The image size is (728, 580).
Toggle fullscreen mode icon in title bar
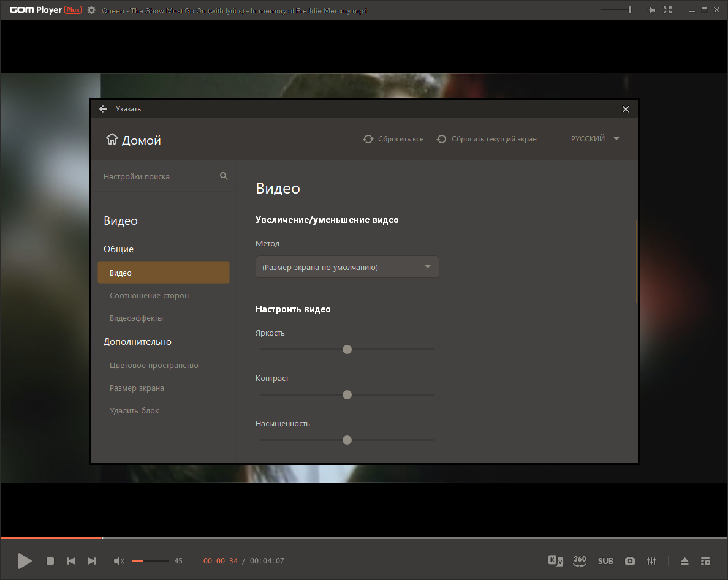coord(668,10)
